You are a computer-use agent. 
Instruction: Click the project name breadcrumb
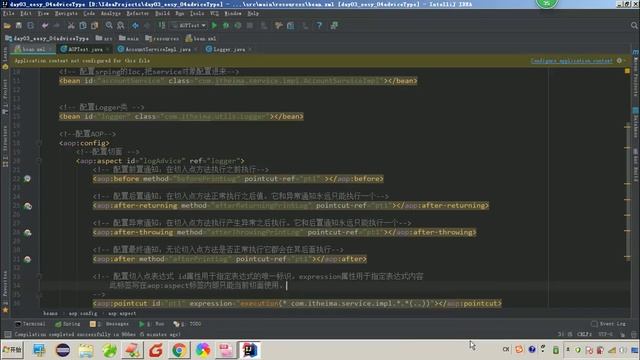click(47, 38)
